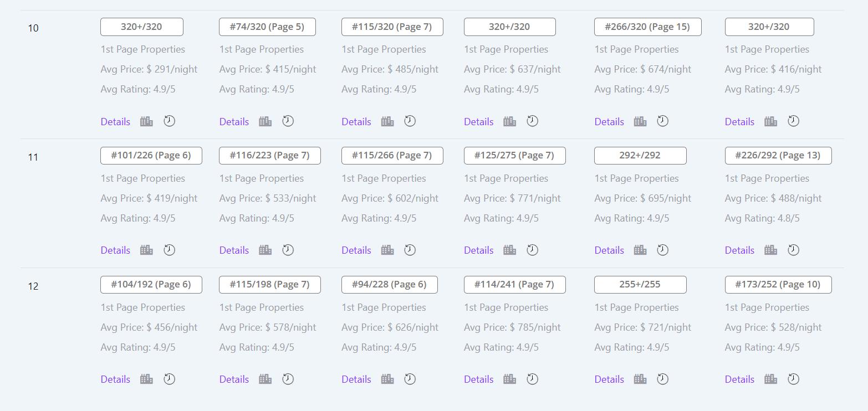Open Details link under #115/198 (Page 7)
The height and width of the screenshot is (411, 868).
point(234,379)
